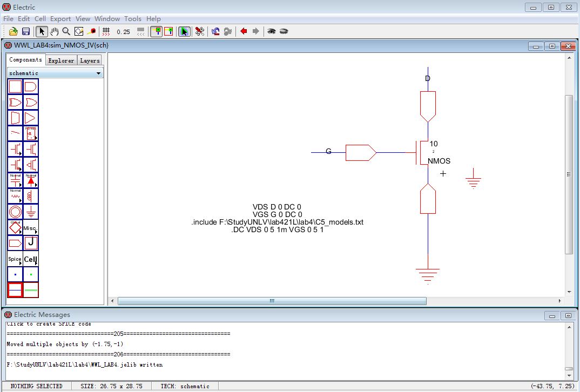Image resolution: width=580 pixels, height=392 pixels.
Task: Click the Preferences tools icon
Action: coord(199,32)
